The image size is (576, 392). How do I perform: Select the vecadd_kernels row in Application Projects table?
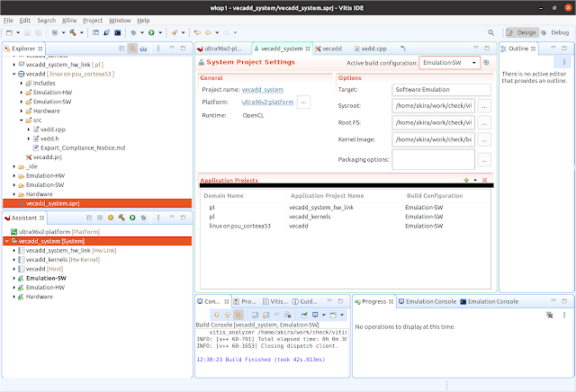coord(346,217)
